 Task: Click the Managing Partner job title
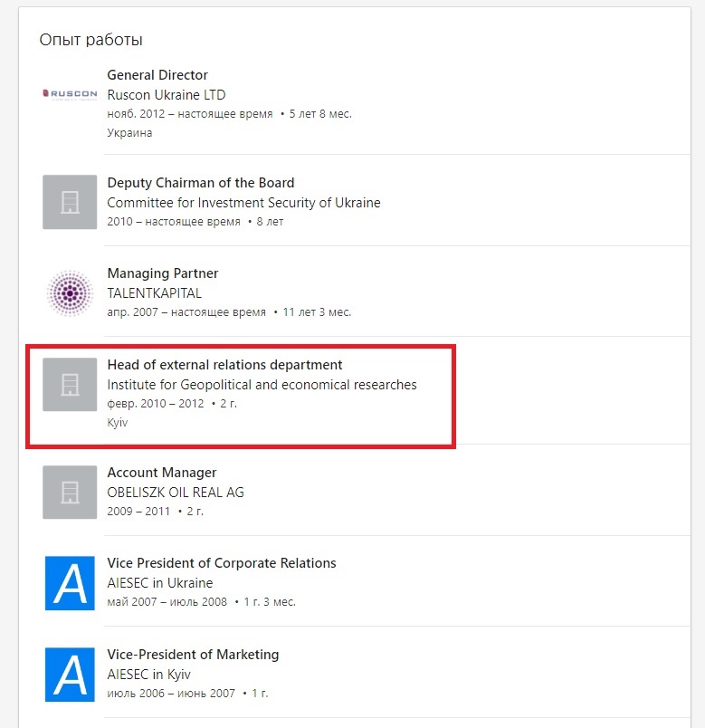(x=163, y=273)
